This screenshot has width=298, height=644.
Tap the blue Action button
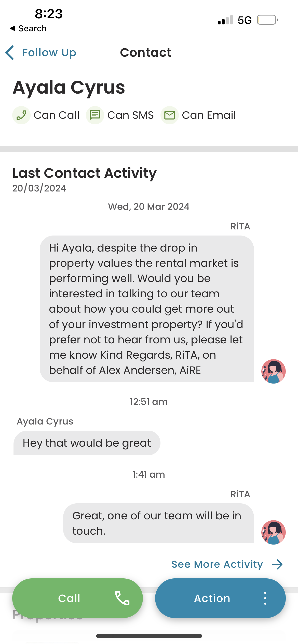220,598
